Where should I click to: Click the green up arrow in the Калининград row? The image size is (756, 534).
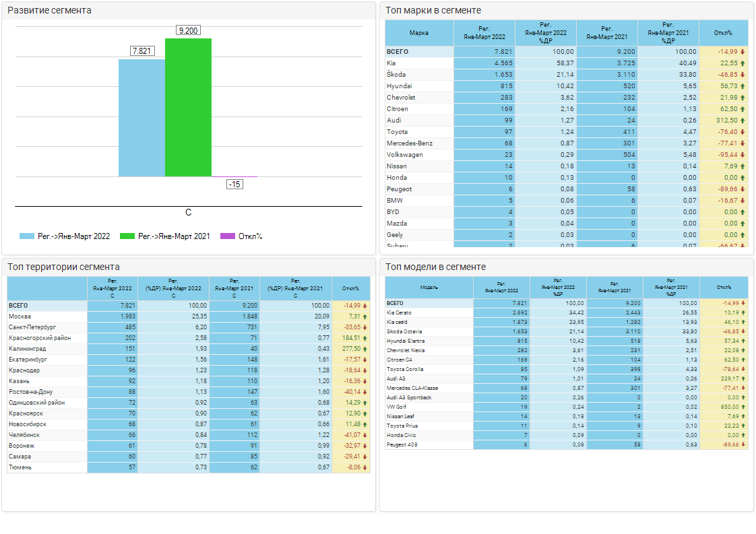pos(365,349)
